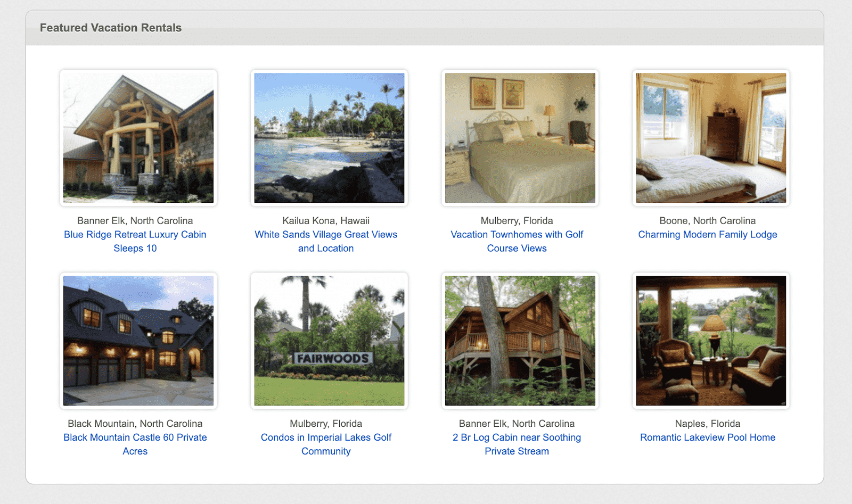The image size is (852, 504).
Task: Open the Fairwoods sign photo
Action: [329, 341]
